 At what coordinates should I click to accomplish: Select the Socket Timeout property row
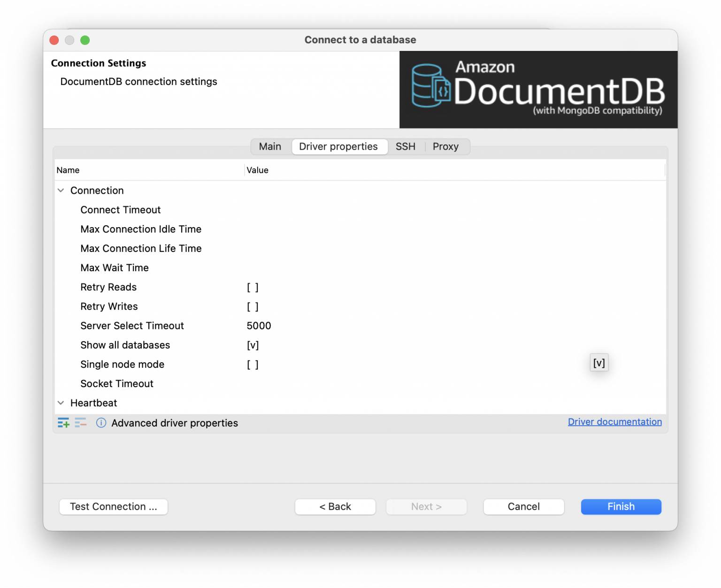tap(117, 383)
